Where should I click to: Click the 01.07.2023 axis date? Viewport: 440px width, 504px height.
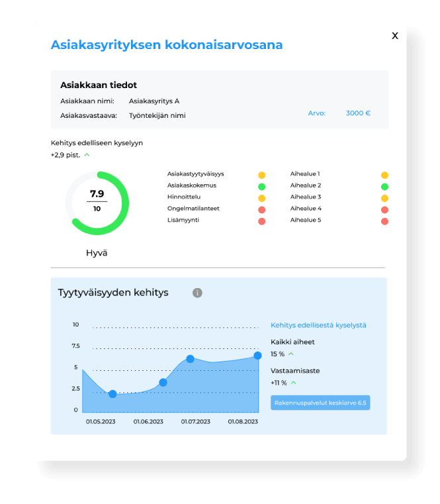point(196,422)
